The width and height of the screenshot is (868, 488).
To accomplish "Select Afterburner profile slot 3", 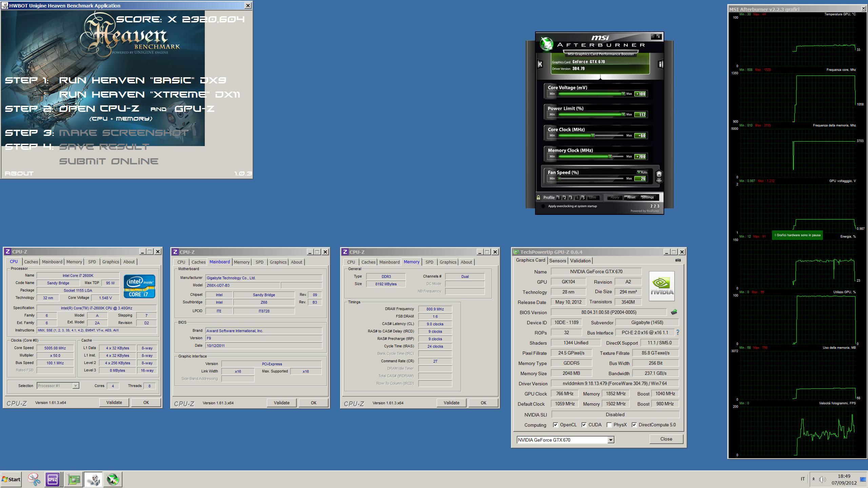I will tap(571, 198).
